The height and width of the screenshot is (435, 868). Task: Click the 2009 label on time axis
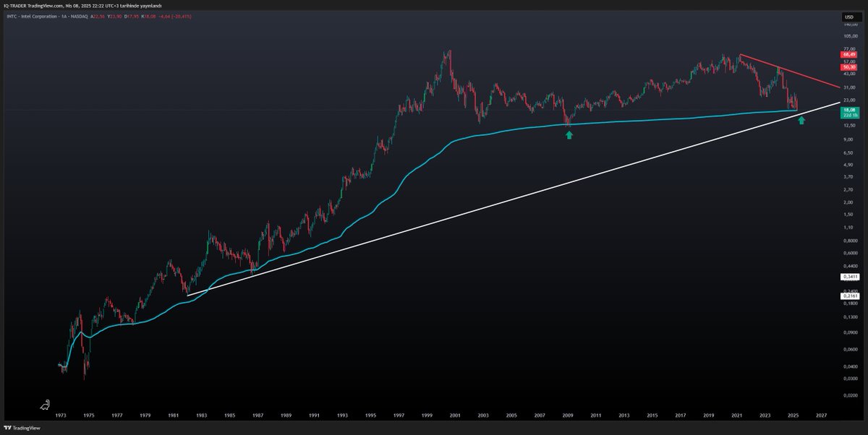point(568,415)
